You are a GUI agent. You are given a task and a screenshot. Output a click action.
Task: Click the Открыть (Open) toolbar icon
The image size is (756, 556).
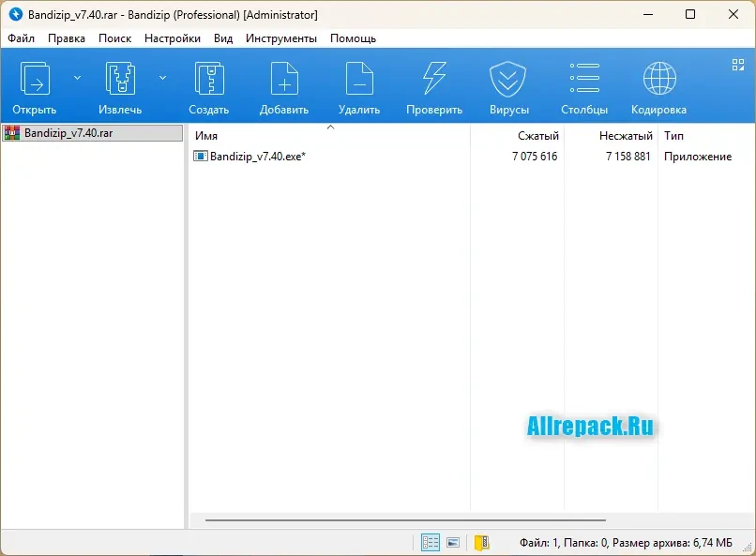(34, 79)
